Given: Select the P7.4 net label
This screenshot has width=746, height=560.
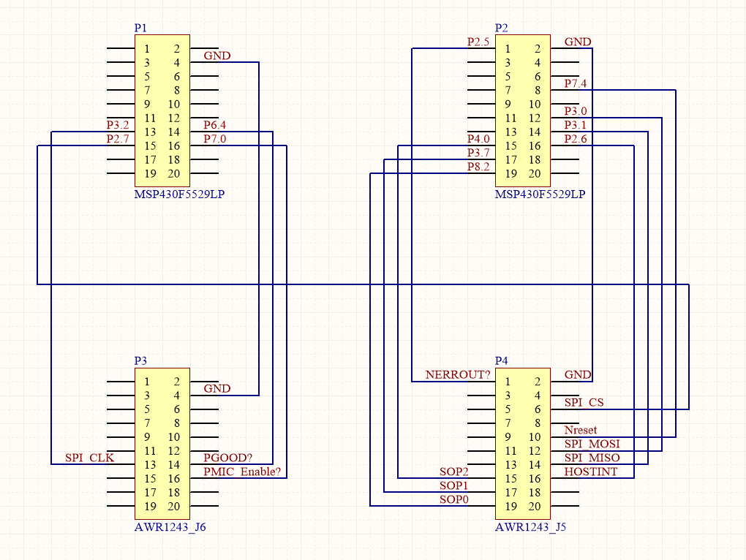Looking at the screenshot, I should [x=575, y=83].
